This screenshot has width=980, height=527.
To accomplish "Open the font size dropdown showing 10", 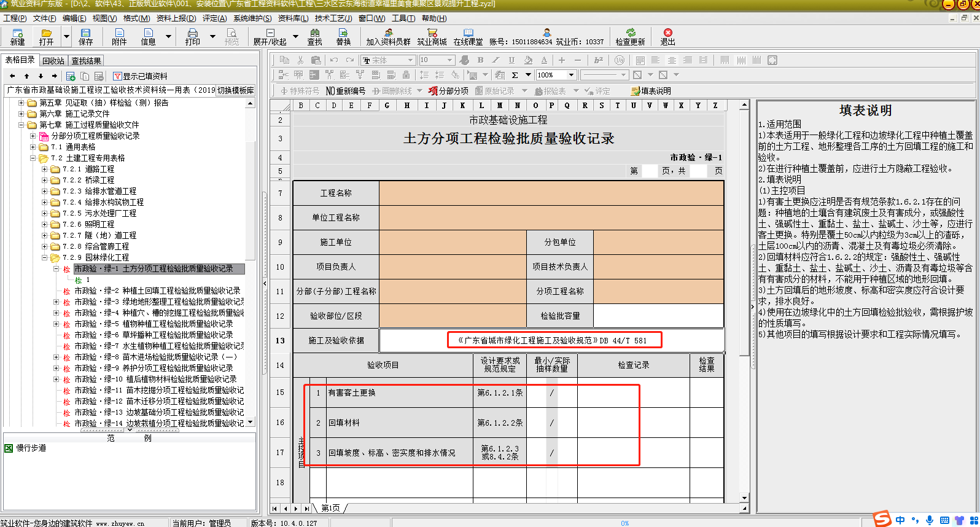I will coord(450,60).
